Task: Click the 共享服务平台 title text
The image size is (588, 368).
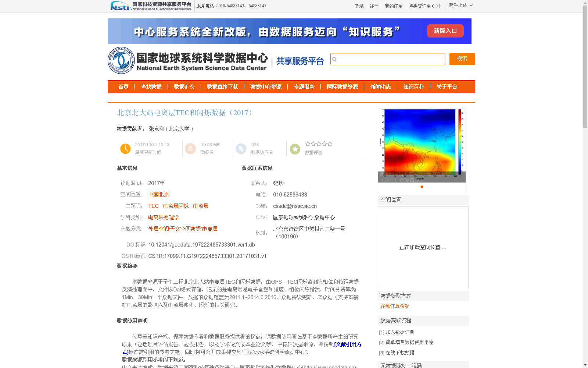Action: coord(300,61)
